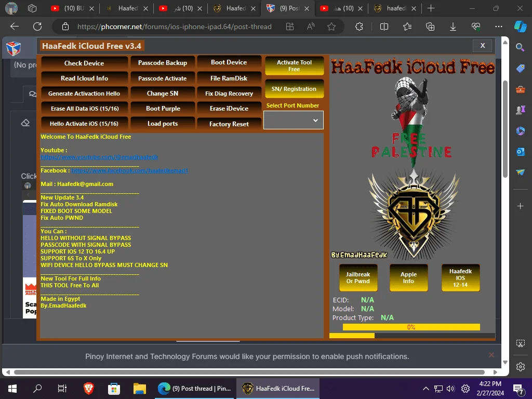Open the Downloads icon
This screenshot has height=399, width=532.
pos(453,26)
